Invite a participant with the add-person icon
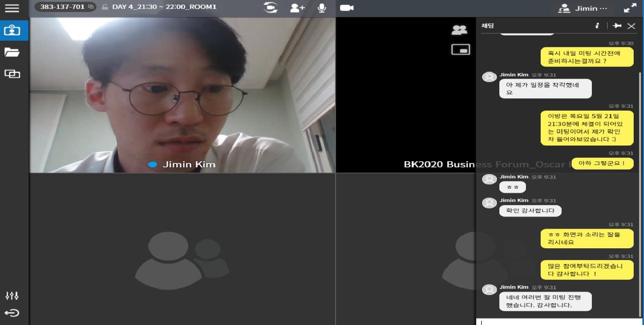 point(297,8)
